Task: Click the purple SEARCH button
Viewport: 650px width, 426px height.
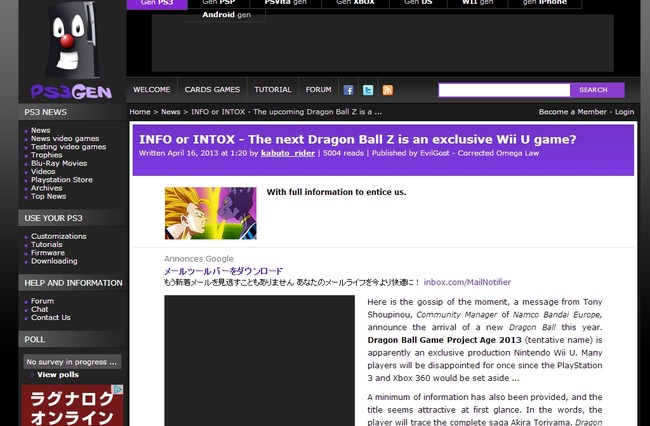Action: pyautogui.click(x=597, y=90)
